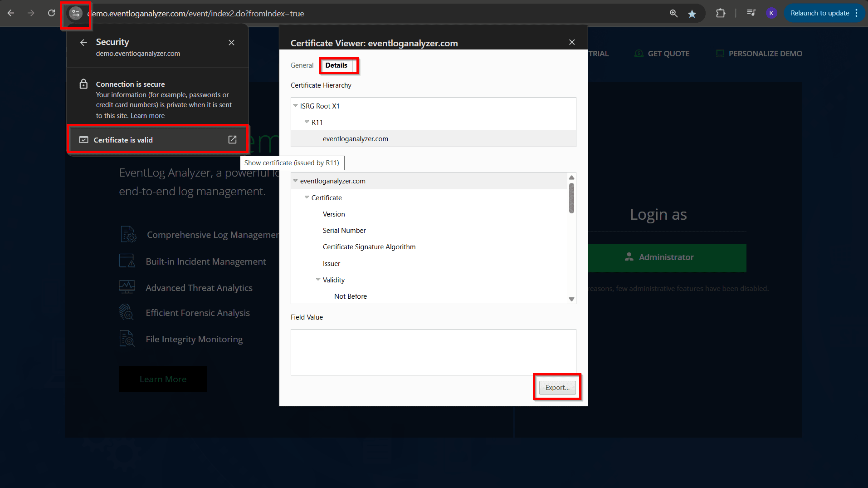Image resolution: width=868 pixels, height=488 pixels.
Task: Switch to the General tab
Action: point(302,65)
